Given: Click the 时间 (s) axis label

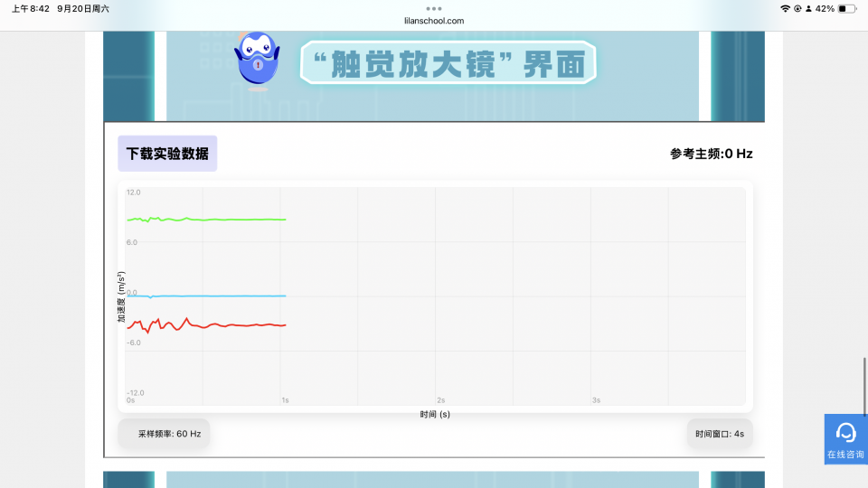Looking at the screenshot, I should [x=435, y=414].
